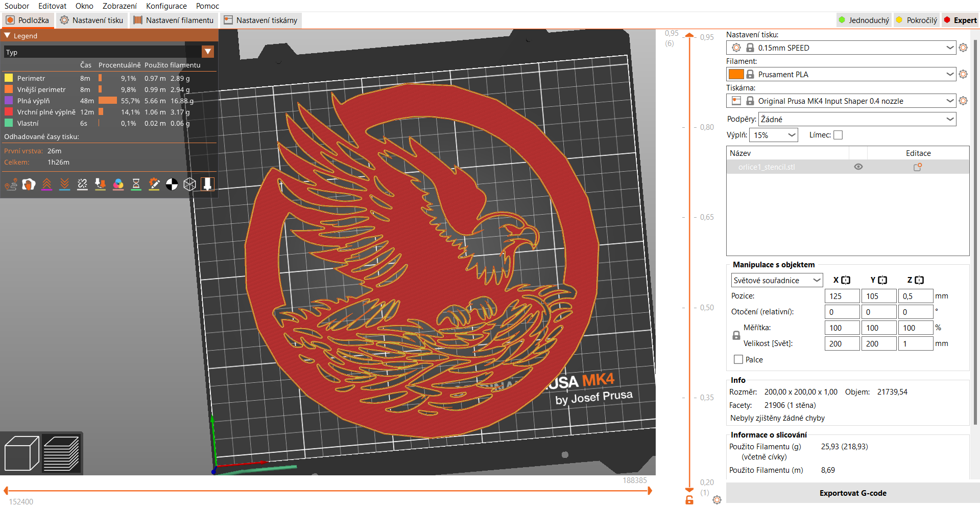This screenshot has width=980, height=506.
Task: Open printer settings gear beside Original Prusa MK4
Action: point(963,101)
